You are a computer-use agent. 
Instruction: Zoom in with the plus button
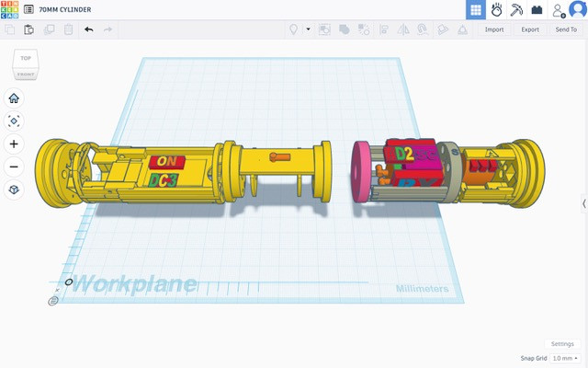[x=14, y=144]
